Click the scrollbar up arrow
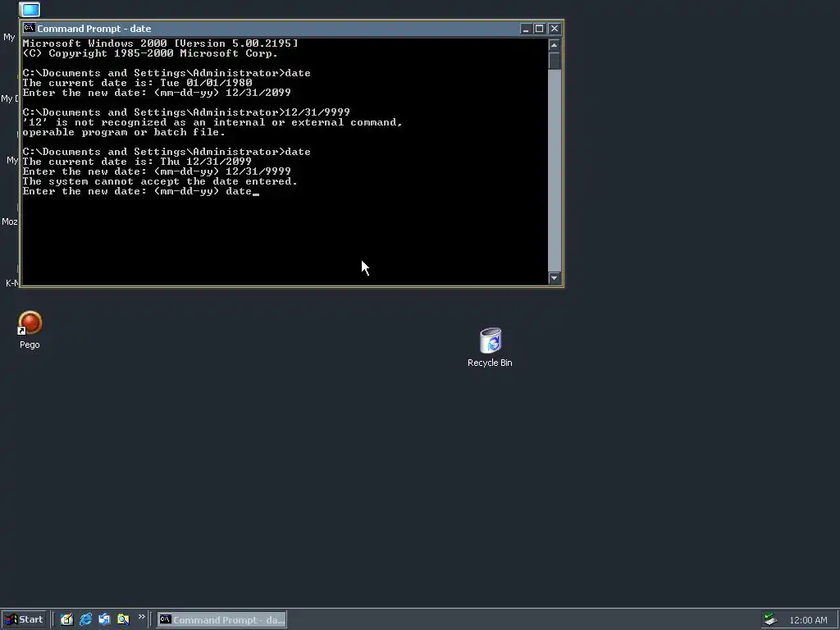The height and width of the screenshot is (630, 840). click(555, 46)
